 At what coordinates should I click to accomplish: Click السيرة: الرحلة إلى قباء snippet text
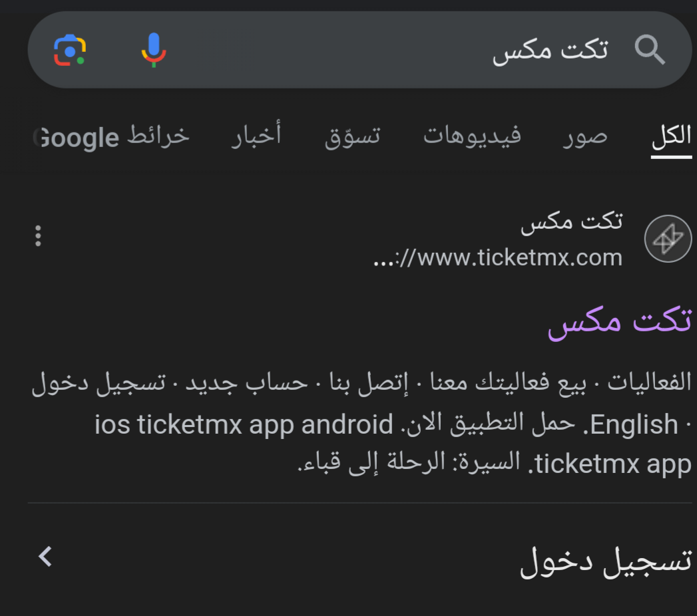[409, 462]
